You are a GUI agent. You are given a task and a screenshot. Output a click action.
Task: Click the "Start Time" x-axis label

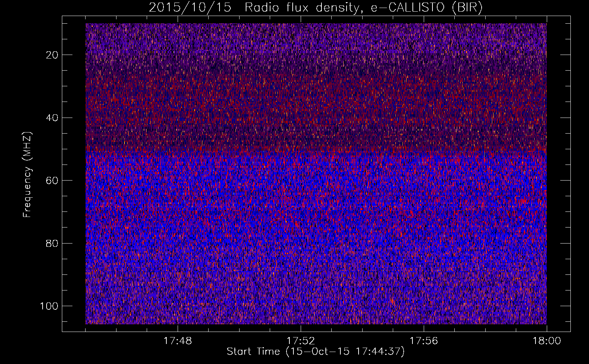coord(316,352)
